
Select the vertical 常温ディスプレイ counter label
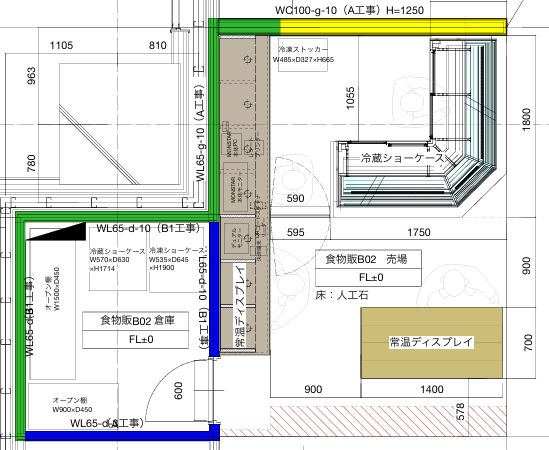[x=240, y=305]
